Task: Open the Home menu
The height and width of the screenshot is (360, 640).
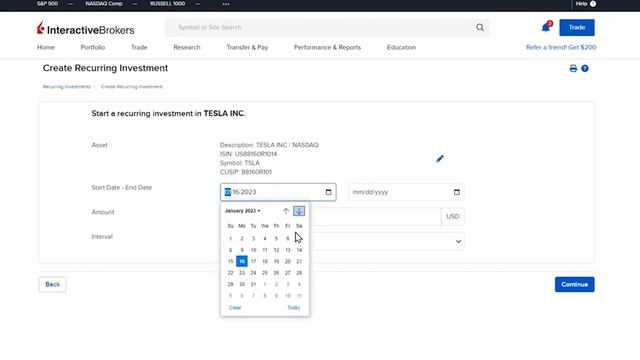Action: pos(46,47)
